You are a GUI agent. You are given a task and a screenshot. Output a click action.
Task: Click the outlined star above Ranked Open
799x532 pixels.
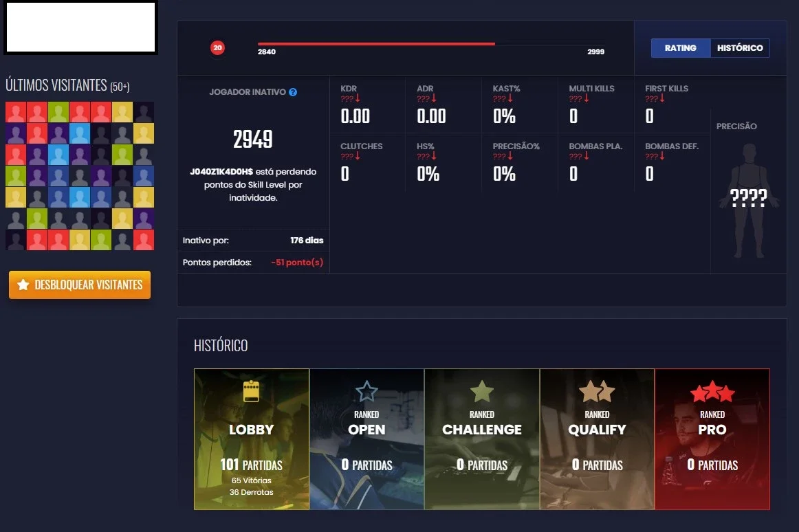click(x=366, y=391)
